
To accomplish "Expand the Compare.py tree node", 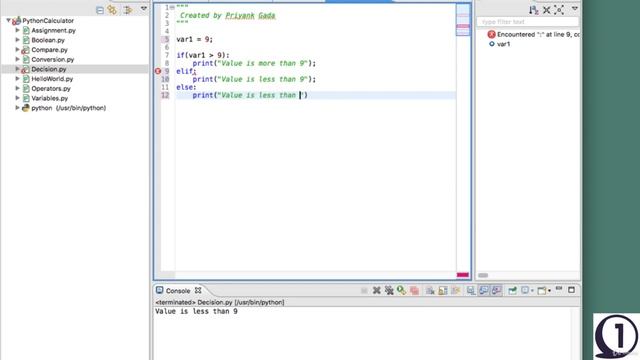I will click(x=18, y=49).
